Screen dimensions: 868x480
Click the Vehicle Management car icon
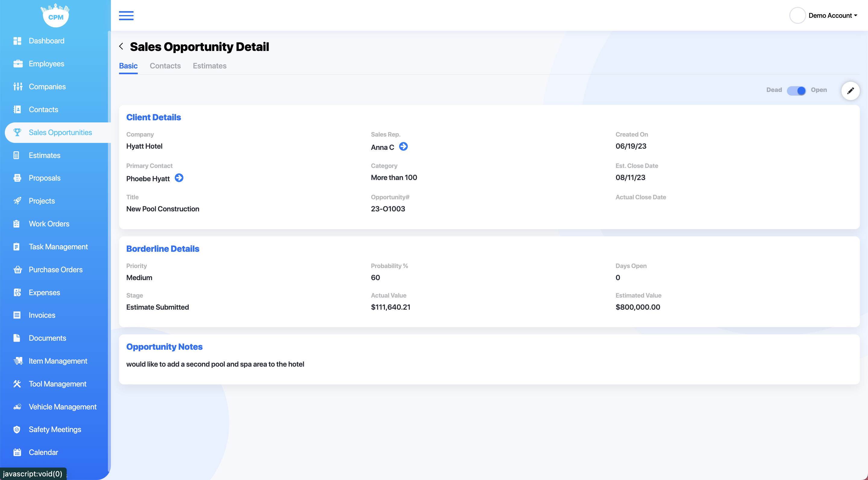click(17, 407)
